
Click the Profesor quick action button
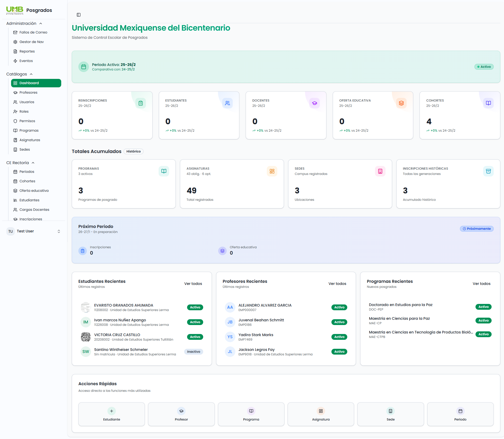click(181, 414)
